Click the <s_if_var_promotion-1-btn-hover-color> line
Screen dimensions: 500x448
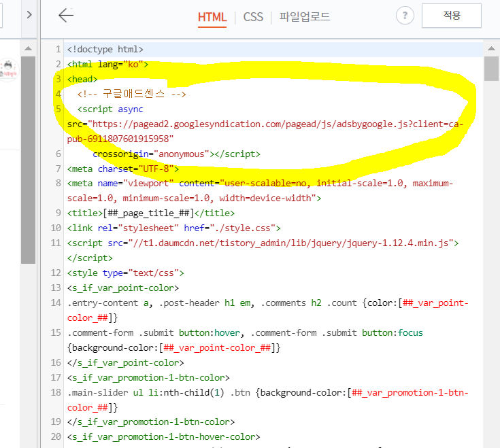coord(163,437)
